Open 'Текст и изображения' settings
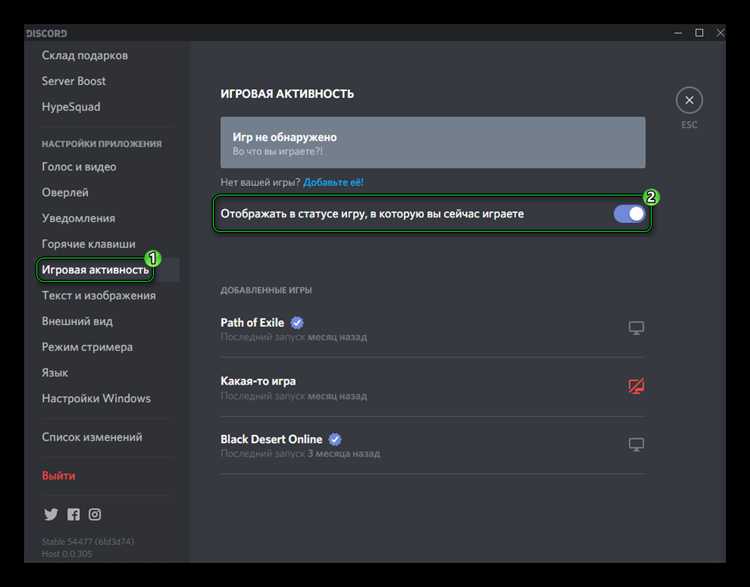This screenshot has height=587, width=750. (99, 296)
